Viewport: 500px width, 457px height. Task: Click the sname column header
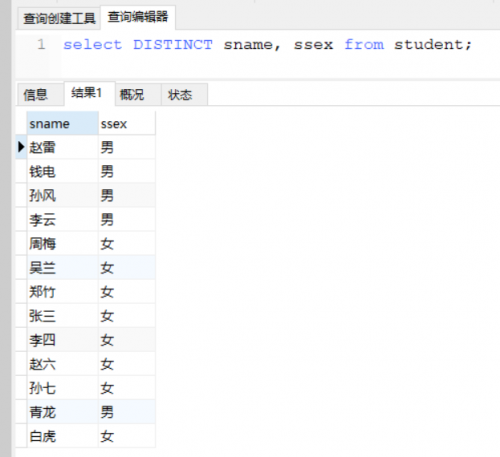tap(62, 123)
